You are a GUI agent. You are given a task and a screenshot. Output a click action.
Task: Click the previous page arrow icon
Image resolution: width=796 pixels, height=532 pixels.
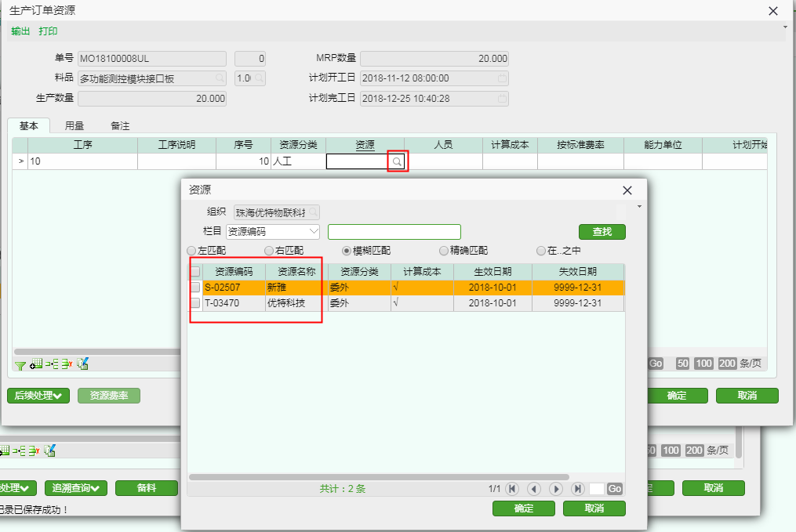[535, 489]
